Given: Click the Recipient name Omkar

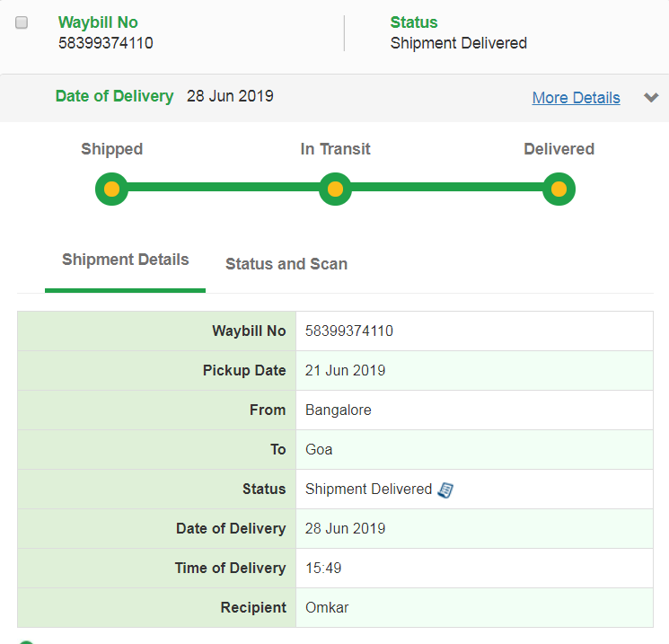Looking at the screenshot, I should coord(327,608).
